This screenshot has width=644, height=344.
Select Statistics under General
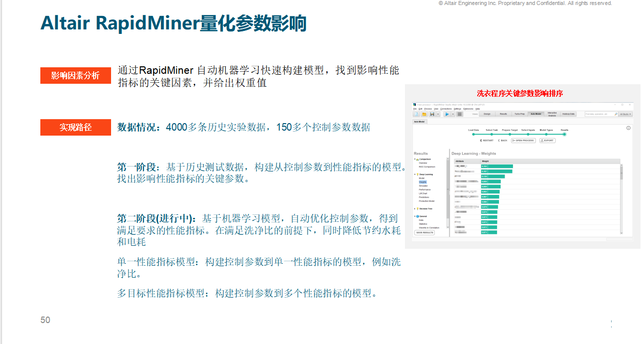click(423, 224)
